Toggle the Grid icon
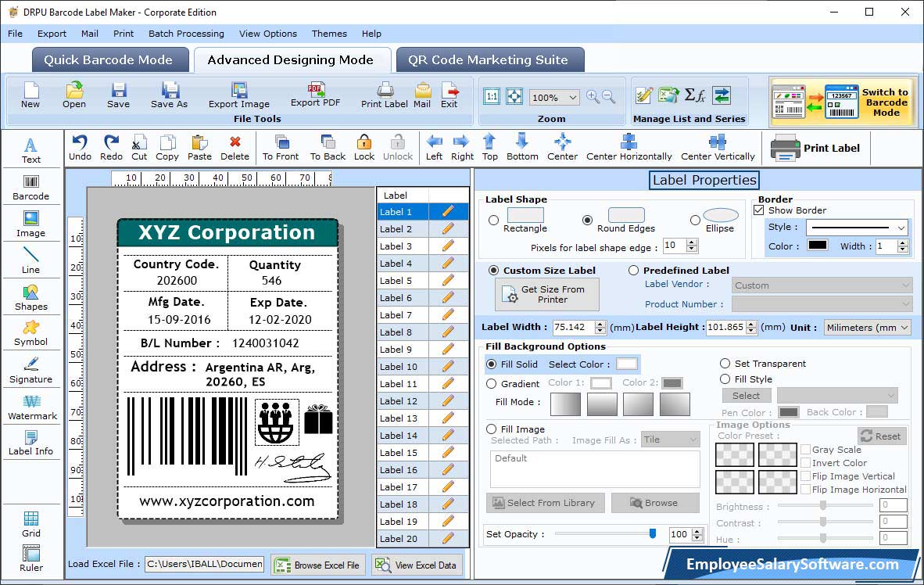The height and width of the screenshot is (585, 924). [30, 524]
